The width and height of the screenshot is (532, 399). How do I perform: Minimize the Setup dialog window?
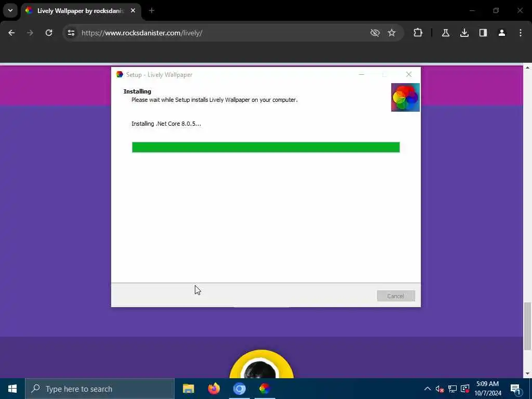[x=362, y=74]
